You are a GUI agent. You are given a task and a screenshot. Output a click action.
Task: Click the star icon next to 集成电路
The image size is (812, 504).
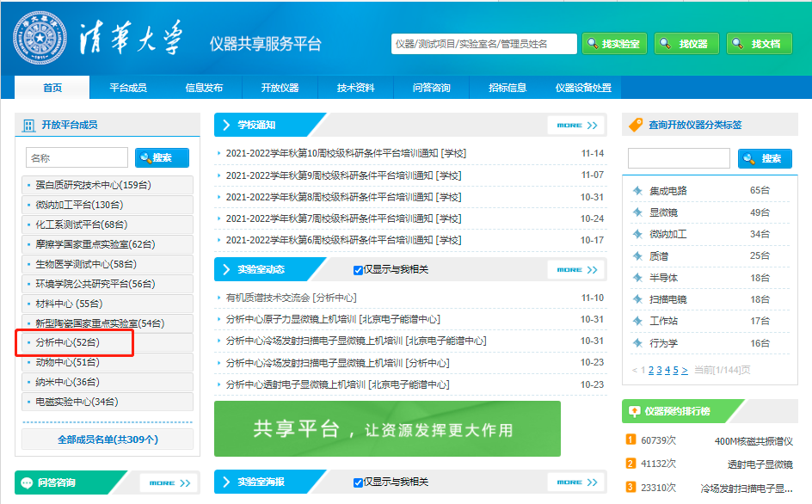(637, 191)
